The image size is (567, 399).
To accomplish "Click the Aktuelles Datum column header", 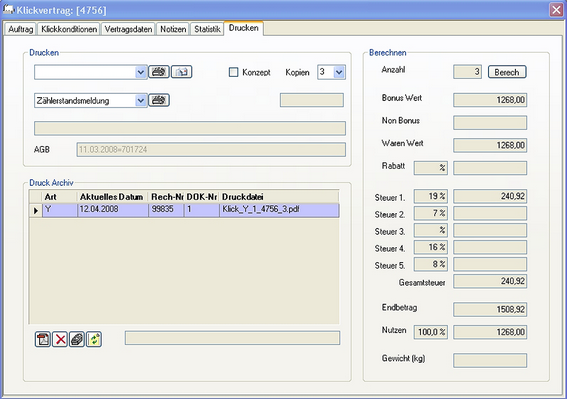I will pos(112,197).
